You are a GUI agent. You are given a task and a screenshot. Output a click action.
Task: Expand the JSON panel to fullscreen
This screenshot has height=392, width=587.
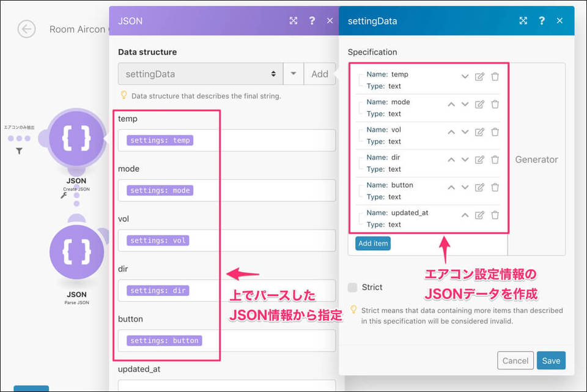pyautogui.click(x=293, y=21)
